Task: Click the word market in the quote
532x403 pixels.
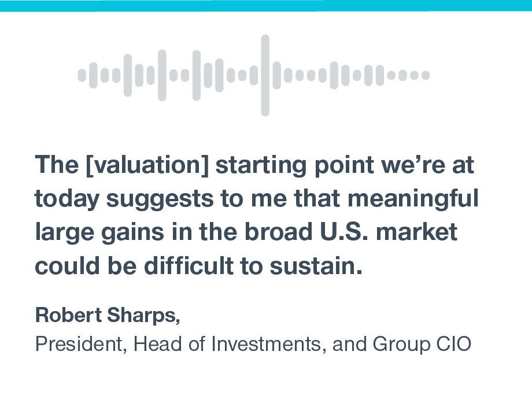Action: (417, 232)
